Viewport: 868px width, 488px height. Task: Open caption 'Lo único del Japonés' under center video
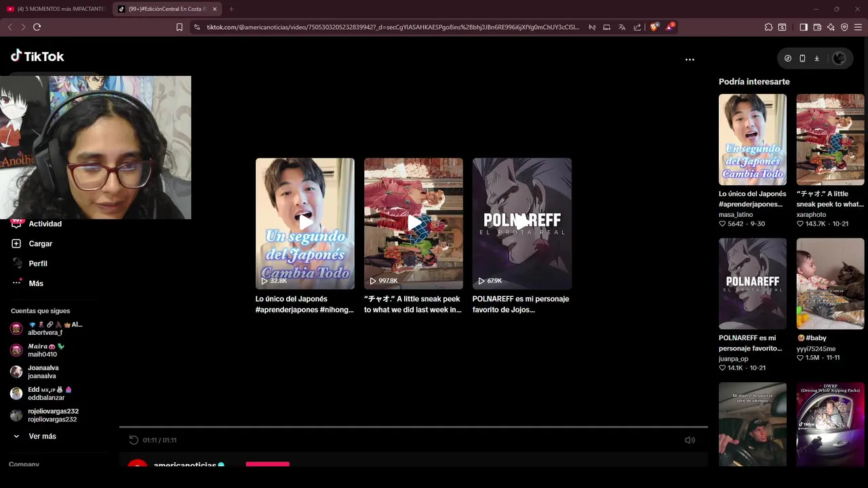point(304,304)
